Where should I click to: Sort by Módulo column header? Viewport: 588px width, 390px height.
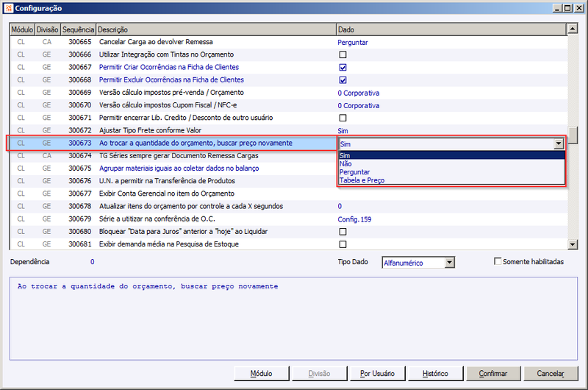[x=22, y=29]
